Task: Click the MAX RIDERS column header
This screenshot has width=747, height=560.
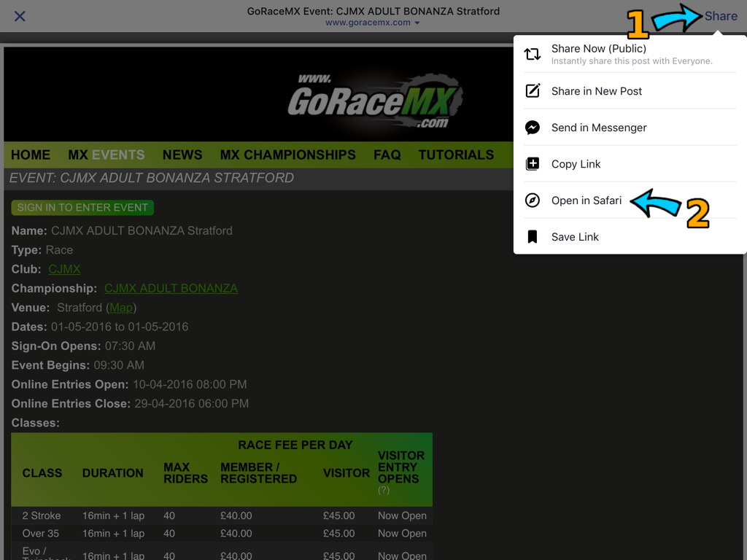Action: pos(186,472)
